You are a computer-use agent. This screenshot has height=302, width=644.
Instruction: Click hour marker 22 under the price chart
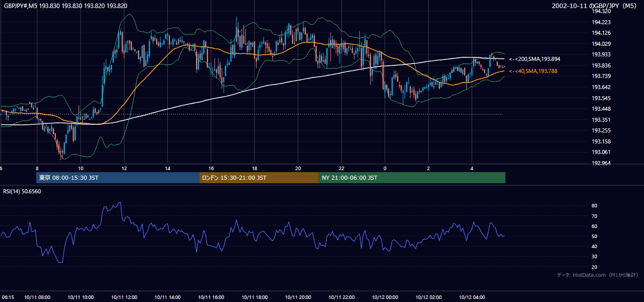341,168
